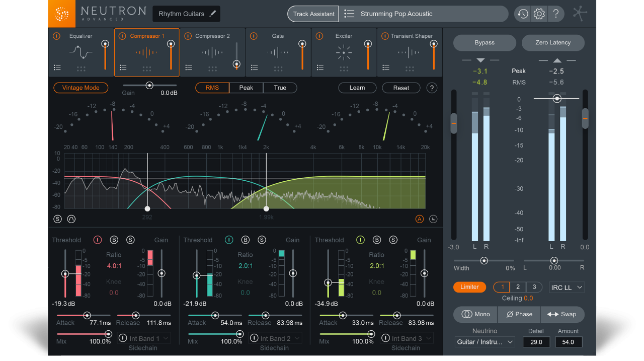
Task: Switch detection mode to Peak
Action: click(x=246, y=88)
